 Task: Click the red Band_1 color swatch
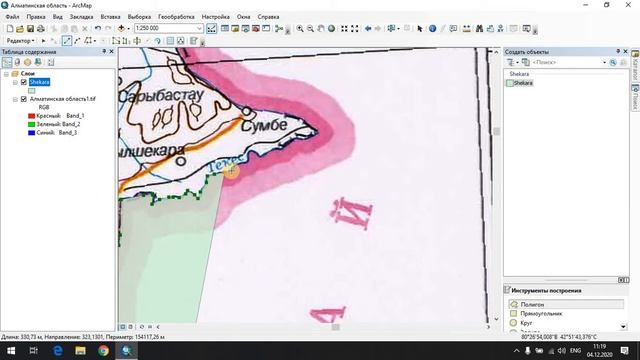point(31,116)
